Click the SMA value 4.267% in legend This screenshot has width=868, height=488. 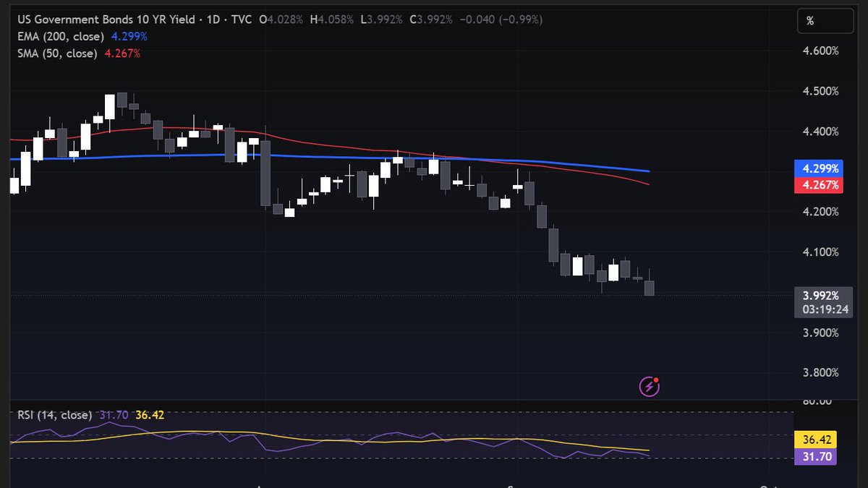click(x=122, y=53)
